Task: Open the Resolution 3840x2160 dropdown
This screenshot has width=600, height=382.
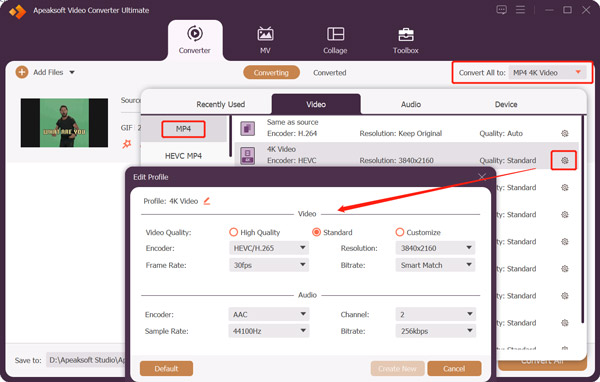Action: coord(435,248)
